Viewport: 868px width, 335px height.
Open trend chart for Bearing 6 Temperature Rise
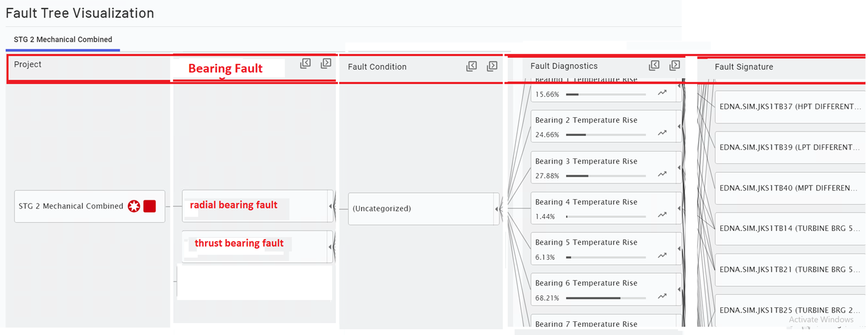662,297
